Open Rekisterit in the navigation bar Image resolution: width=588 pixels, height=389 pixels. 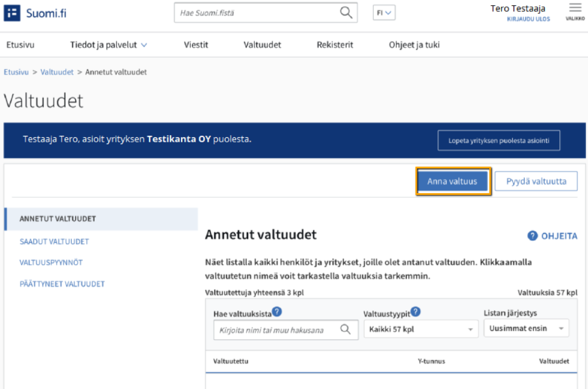(x=335, y=45)
